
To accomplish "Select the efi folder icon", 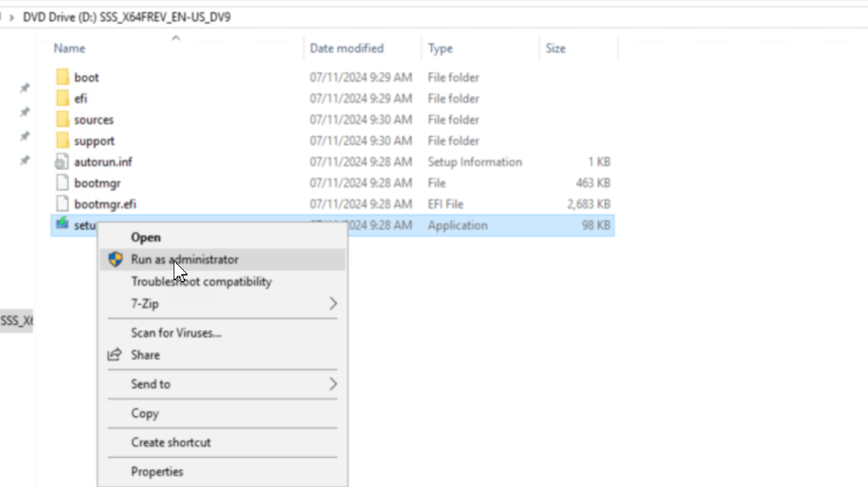I will (x=62, y=99).
